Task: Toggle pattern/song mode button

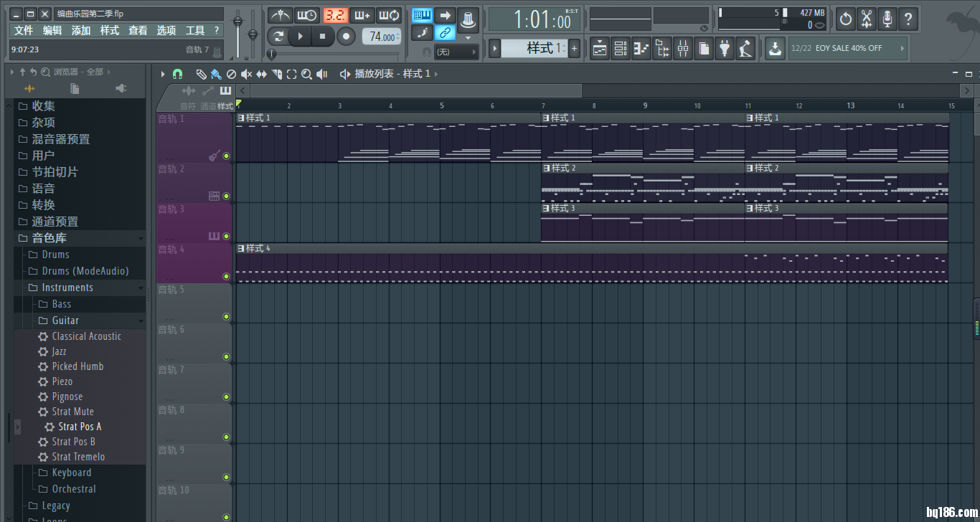Action: tap(278, 37)
